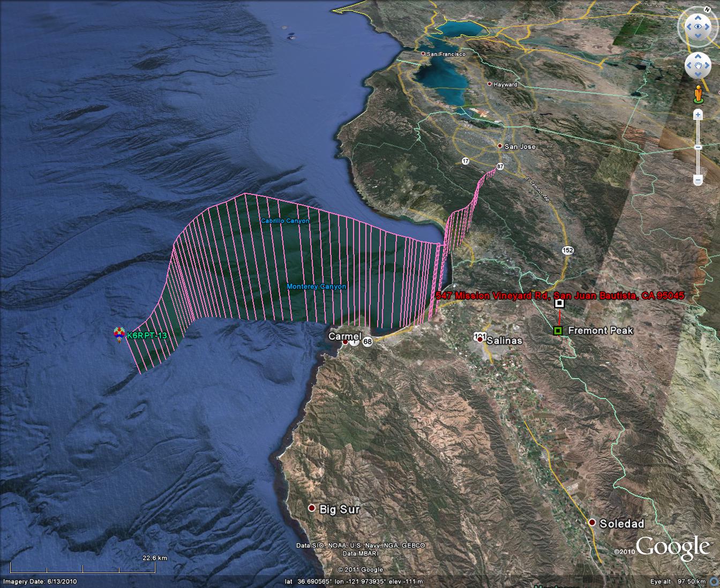
Task: Zoom out with the bottom minus button
Action: tap(698, 179)
